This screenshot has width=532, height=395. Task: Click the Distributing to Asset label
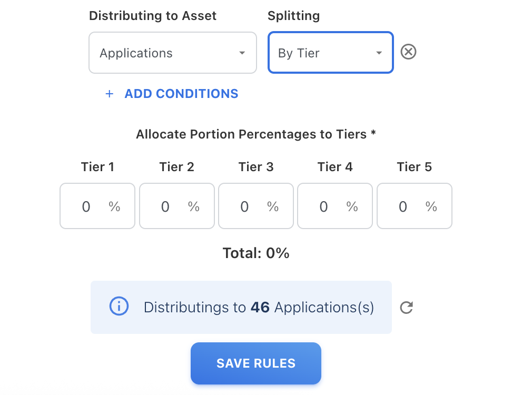point(153,16)
